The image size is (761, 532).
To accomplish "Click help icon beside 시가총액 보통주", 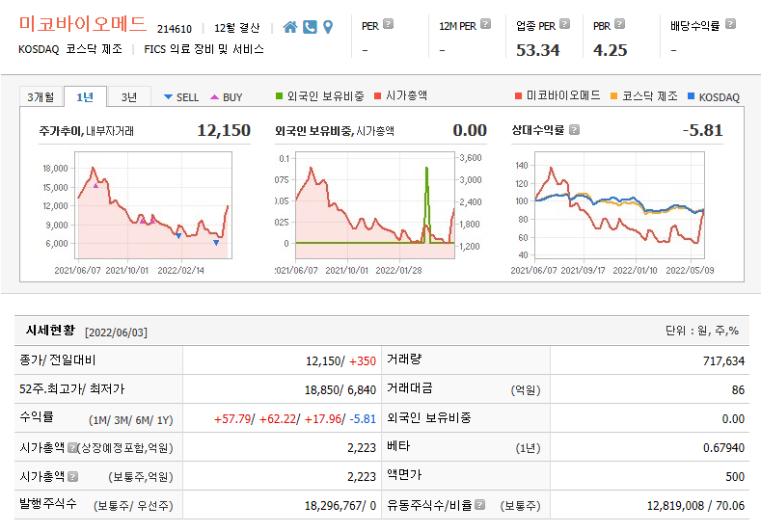I will click(x=72, y=477).
